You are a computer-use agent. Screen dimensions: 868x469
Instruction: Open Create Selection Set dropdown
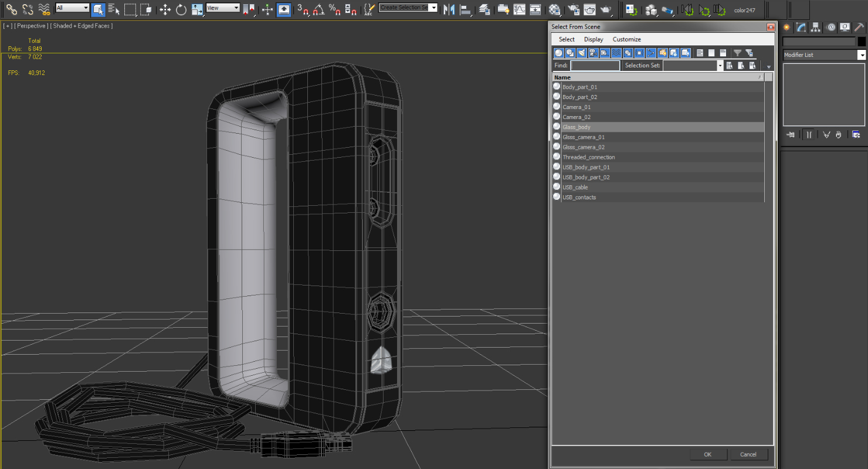coord(408,8)
